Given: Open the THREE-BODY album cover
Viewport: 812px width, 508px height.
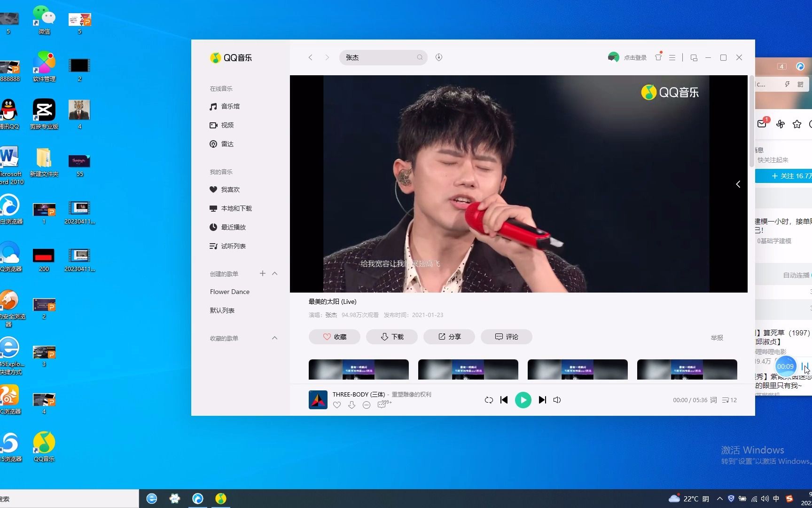Looking at the screenshot, I should tap(318, 400).
